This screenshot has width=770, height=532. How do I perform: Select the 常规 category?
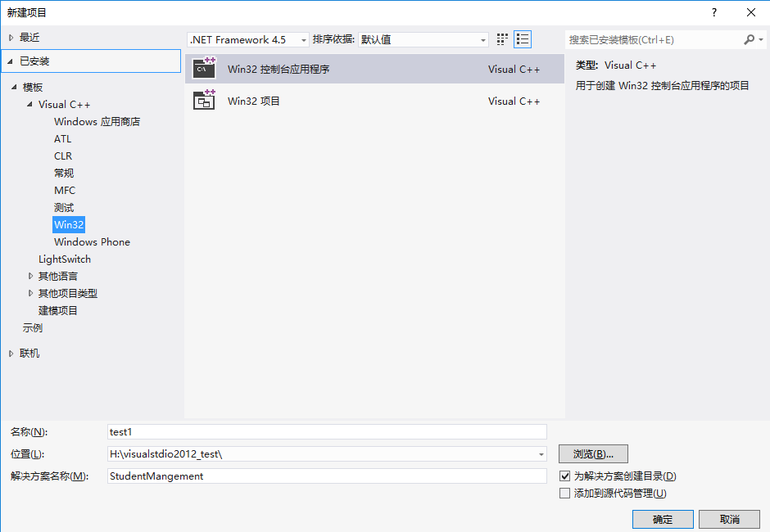pos(64,174)
